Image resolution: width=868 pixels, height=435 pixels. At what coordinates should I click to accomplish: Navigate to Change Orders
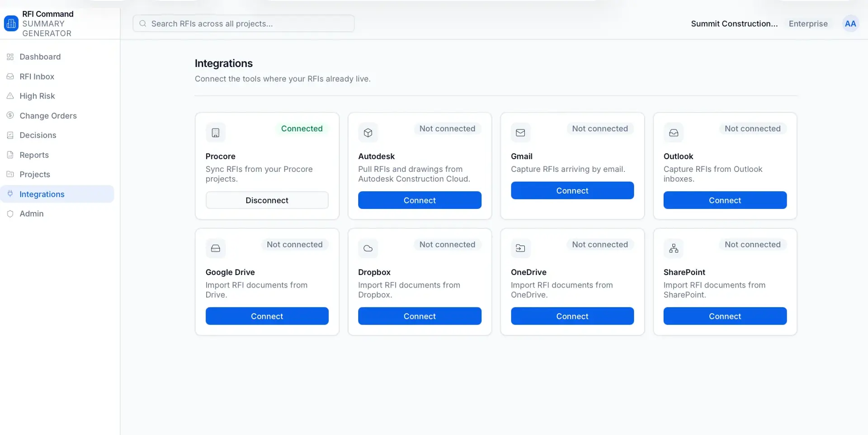pos(57,115)
